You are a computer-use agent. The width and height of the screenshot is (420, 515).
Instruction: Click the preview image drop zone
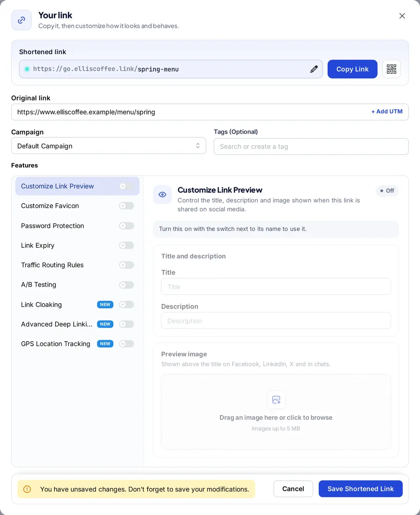[276, 412]
